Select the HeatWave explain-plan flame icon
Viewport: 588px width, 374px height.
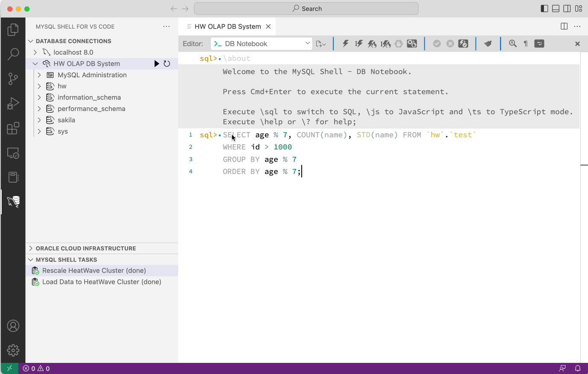click(385, 43)
